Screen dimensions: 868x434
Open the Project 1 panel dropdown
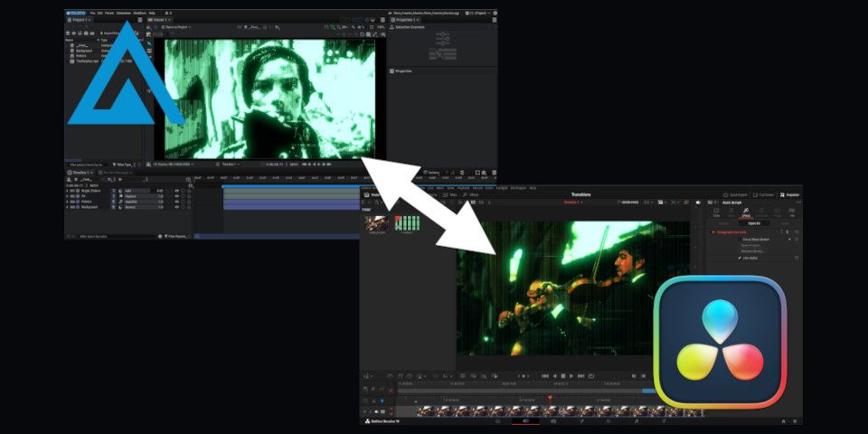89,19
